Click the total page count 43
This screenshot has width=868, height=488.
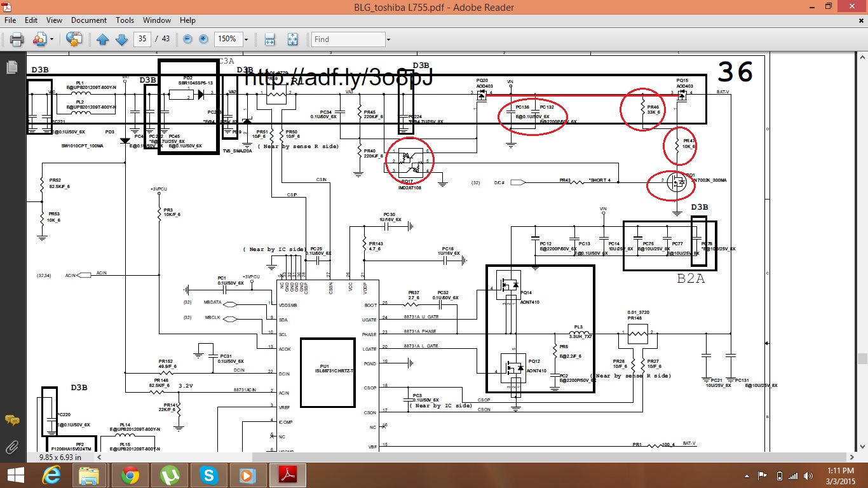pyautogui.click(x=166, y=39)
